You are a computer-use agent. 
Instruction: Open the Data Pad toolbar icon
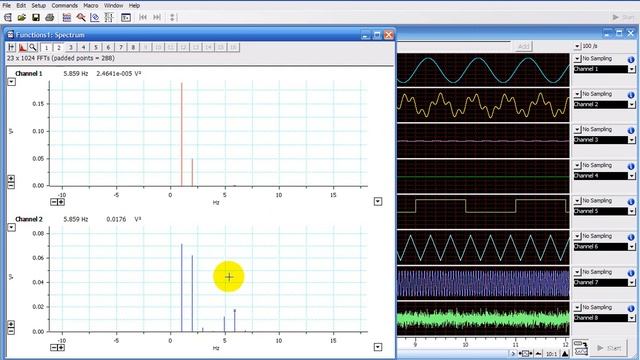click(x=109, y=17)
